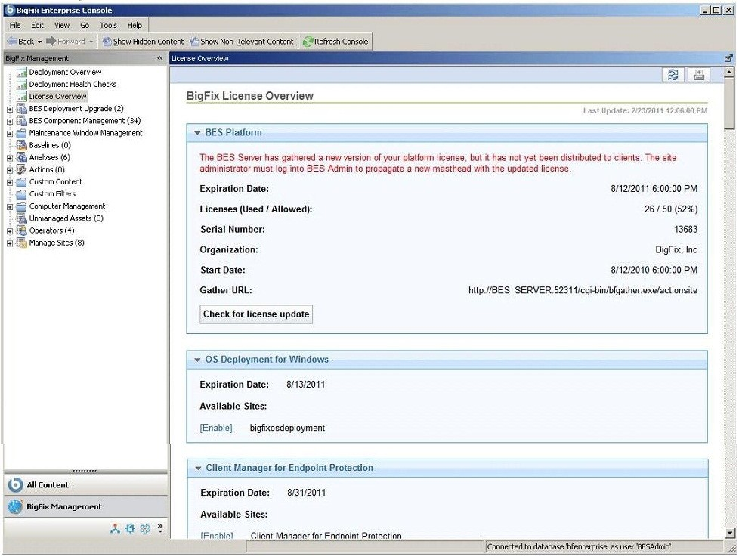Click the network nodes domain icon
The width and height of the screenshot is (739, 560).
[115, 528]
